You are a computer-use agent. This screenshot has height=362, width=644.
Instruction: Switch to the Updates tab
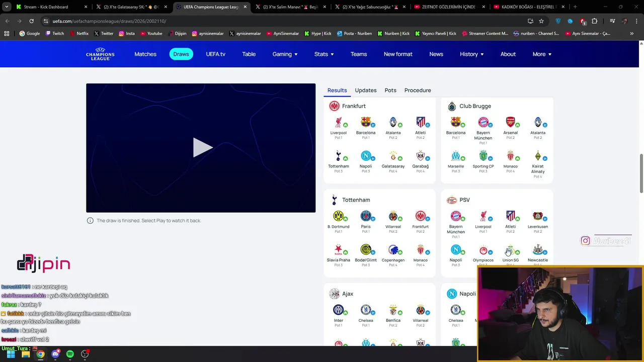[x=366, y=90]
